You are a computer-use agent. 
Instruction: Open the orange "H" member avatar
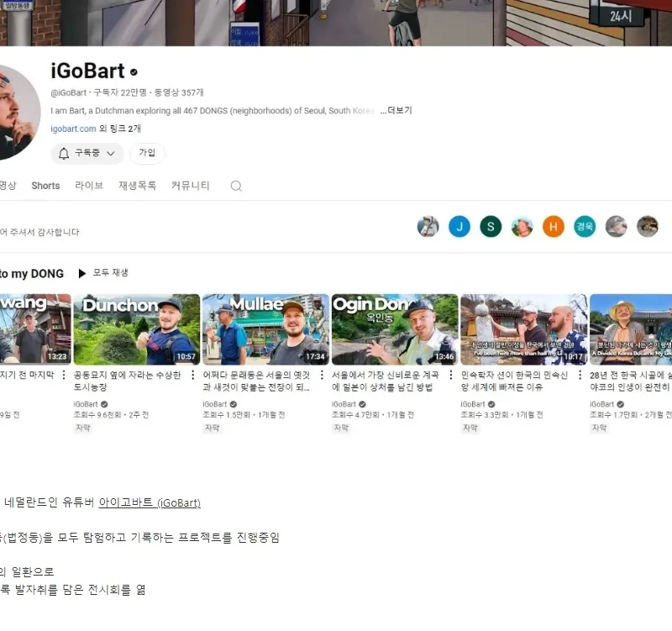click(x=553, y=226)
